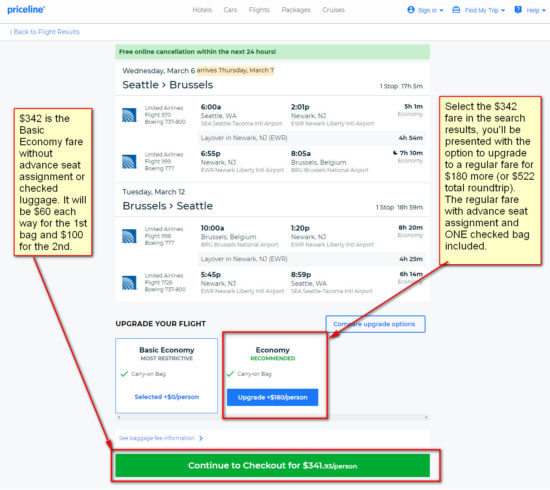Click the priceline logo

point(26,9)
